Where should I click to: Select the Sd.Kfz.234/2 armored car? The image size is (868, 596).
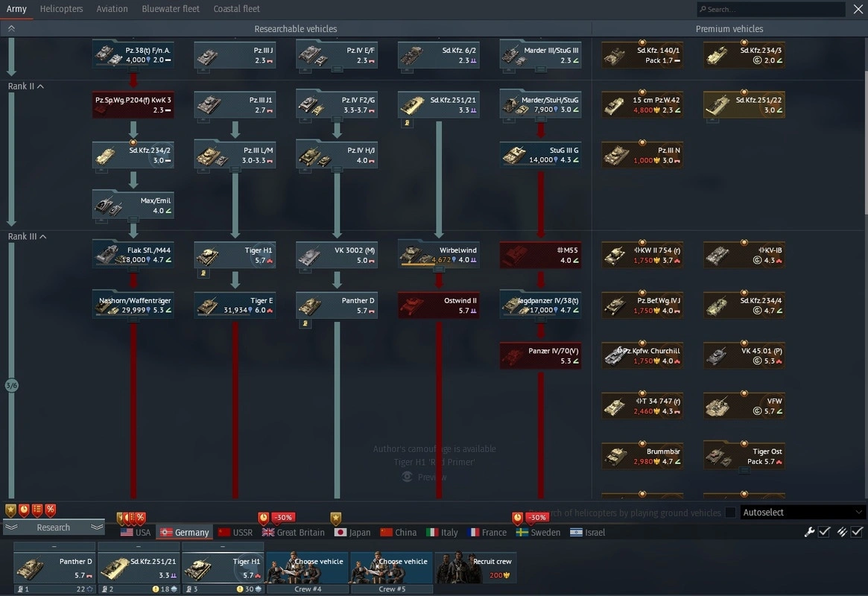133,155
